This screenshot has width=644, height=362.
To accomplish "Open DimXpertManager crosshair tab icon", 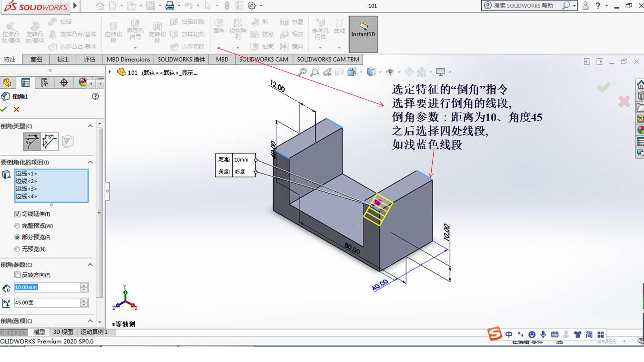I will pos(64,83).
